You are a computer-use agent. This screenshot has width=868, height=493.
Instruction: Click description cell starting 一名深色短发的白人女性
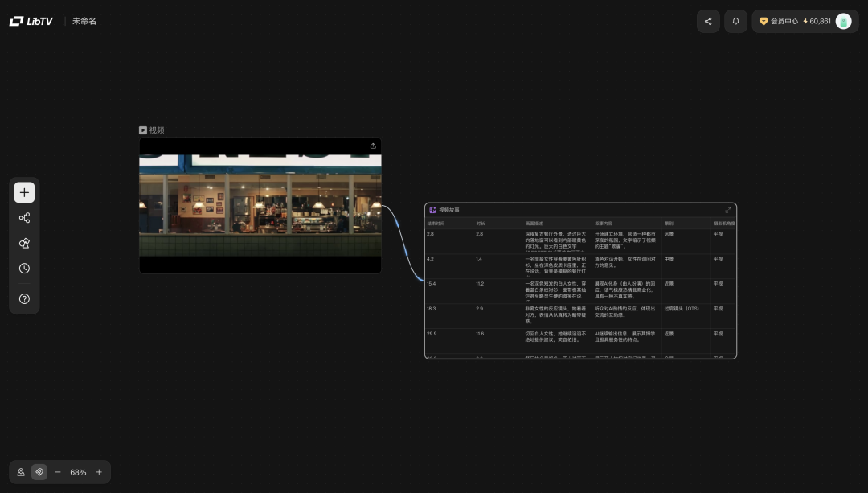tap(556, 291)
